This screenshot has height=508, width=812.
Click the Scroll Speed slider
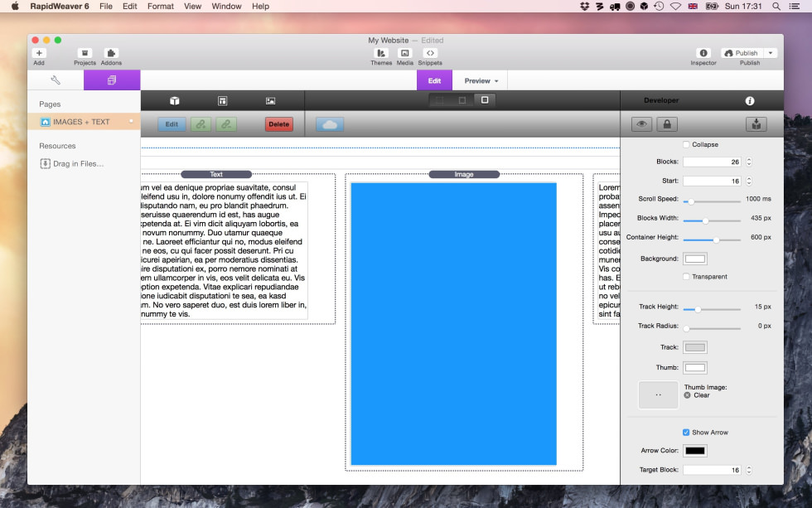(712, 201)
